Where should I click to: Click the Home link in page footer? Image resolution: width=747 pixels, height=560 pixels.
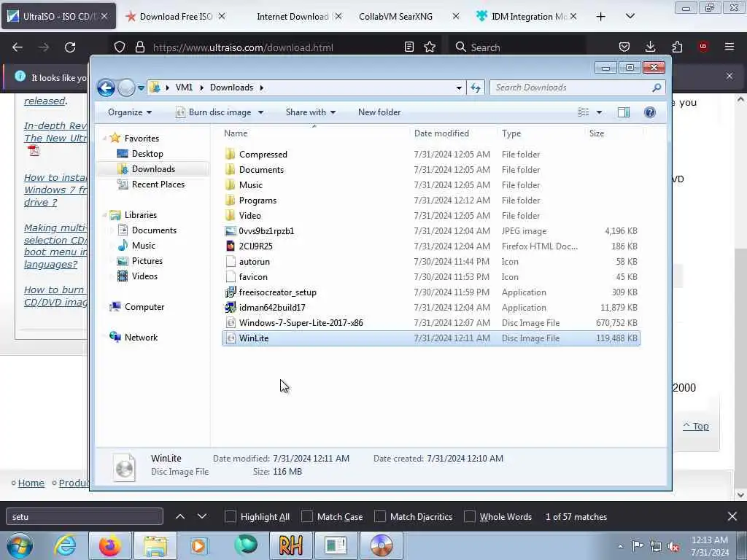[31, 483]
